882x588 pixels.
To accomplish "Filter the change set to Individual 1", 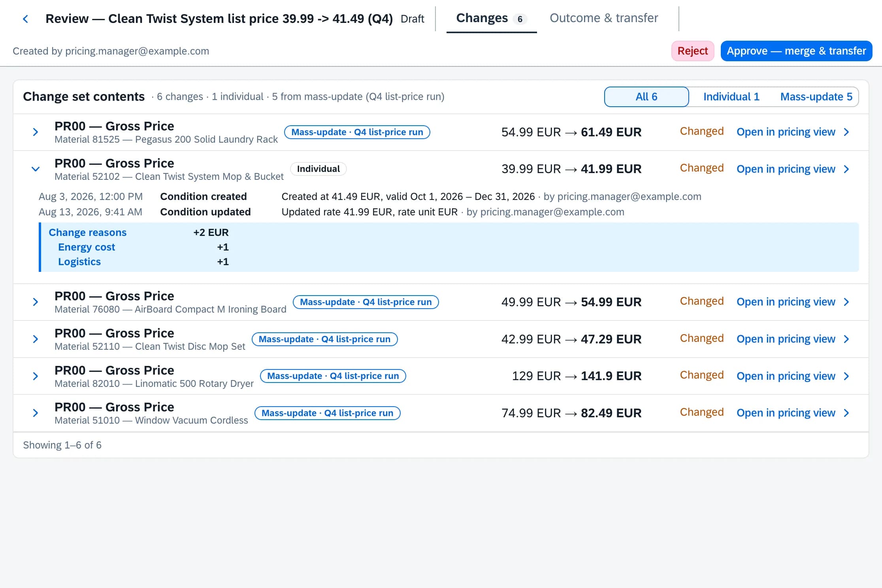I will click(731, 97).
